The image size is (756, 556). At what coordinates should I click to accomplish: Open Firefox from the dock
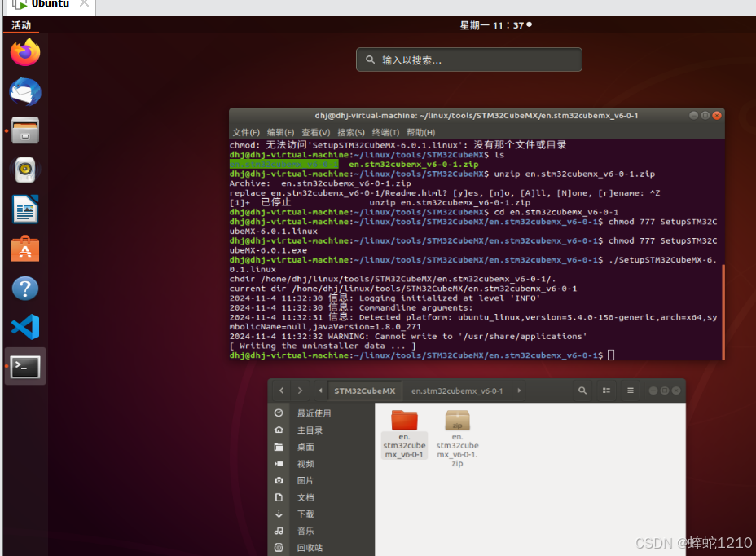(x=24, y=51)
